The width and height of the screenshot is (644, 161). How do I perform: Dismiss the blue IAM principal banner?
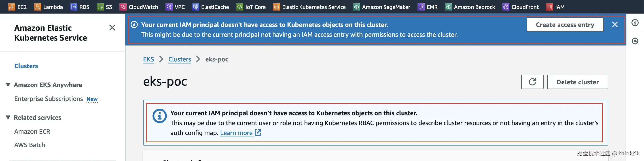tap(615, 25)
